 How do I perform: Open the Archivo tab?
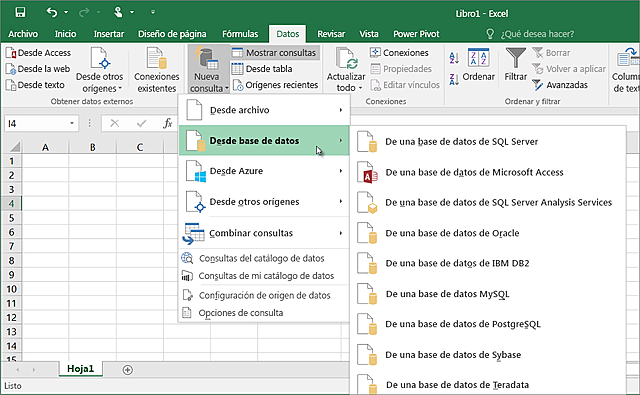pos(23,34)
